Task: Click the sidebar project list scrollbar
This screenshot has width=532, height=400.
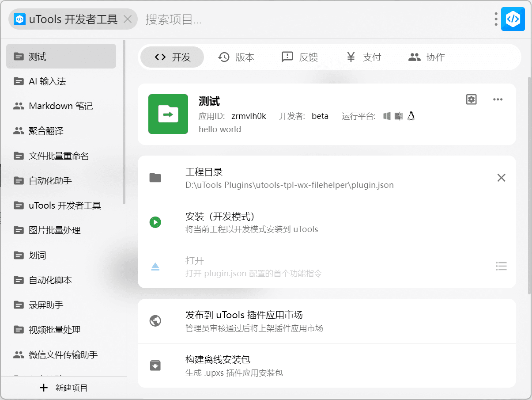Action: tap(124, 122)
